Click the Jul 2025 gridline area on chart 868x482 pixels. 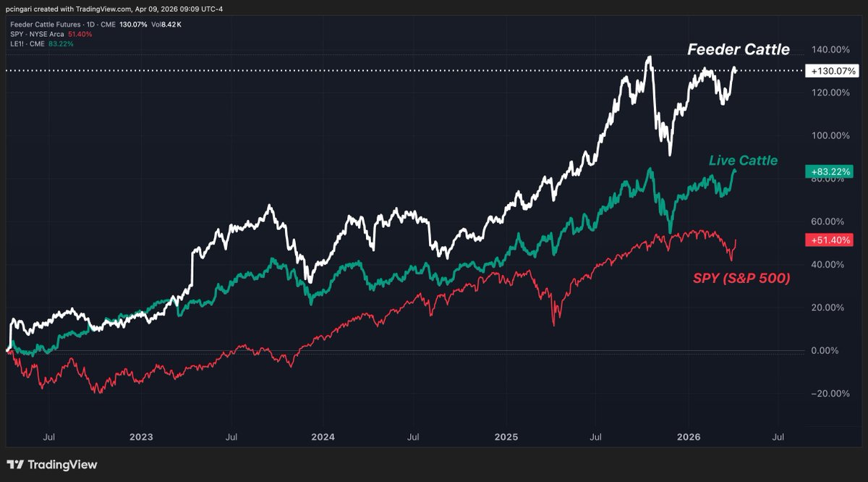click(595, 289)
